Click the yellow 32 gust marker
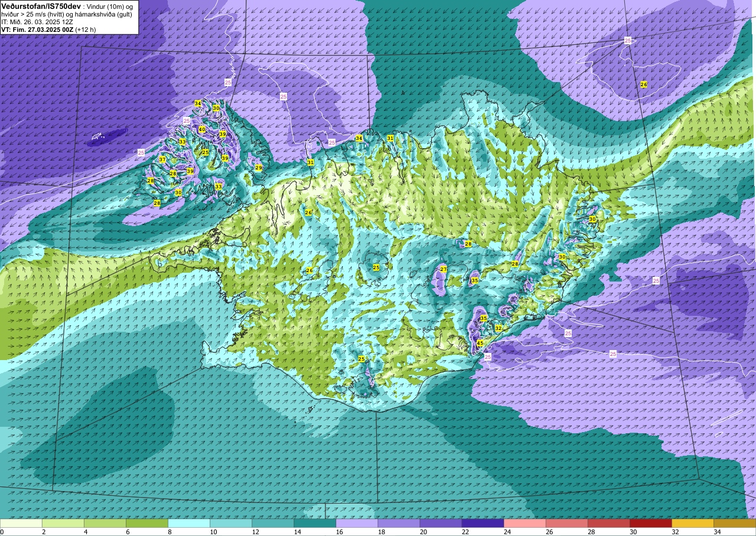Image resolution: width=756 pixels, height=536 pixels. (x=498, y=328)
